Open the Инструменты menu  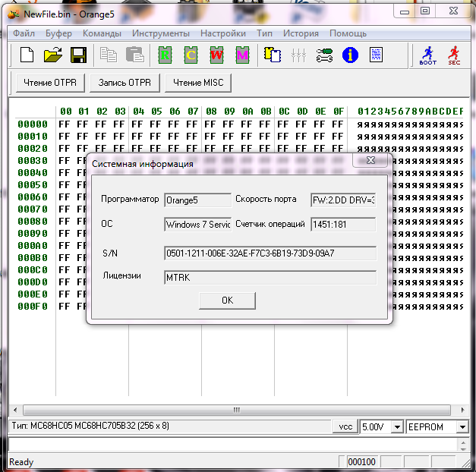coord(161,33)
